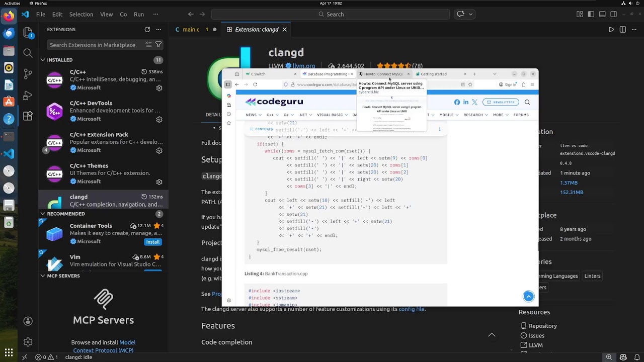Click the blue scroll-to-top button on codeguru
Viewport: 644px width, 362px height.
pyautogui.click(x=528, y=296)
